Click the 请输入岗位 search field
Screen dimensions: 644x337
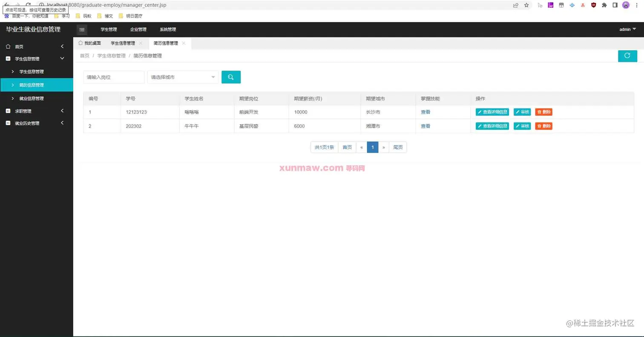tap(114, 77)
